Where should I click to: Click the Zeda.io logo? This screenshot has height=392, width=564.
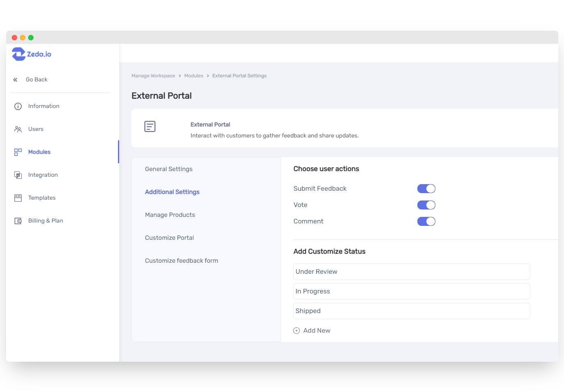[x=32, y=54]
